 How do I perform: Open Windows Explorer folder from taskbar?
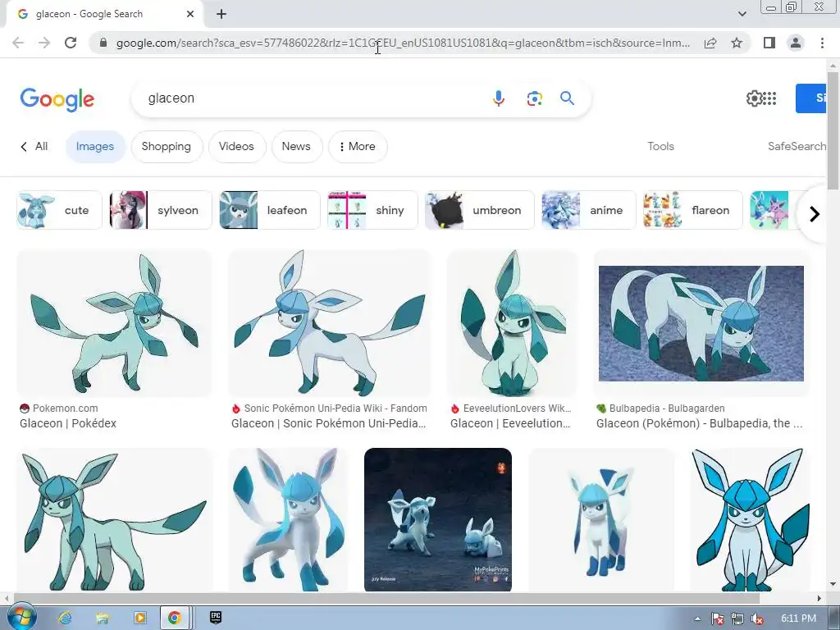pos(102,618)
